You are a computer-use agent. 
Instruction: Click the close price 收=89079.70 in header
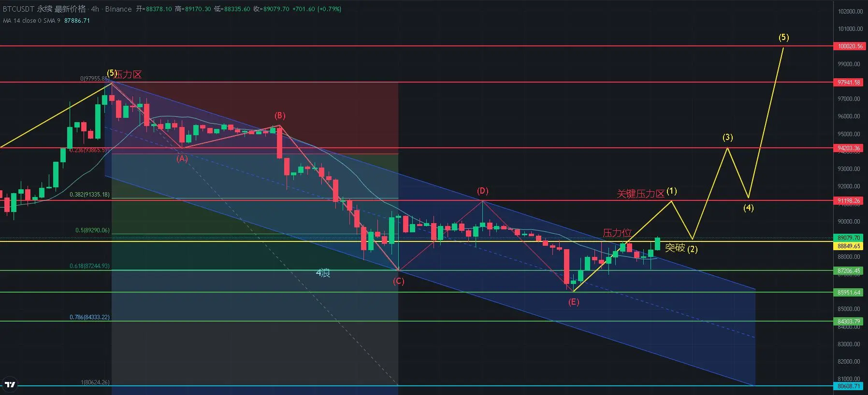pos(271,9)
